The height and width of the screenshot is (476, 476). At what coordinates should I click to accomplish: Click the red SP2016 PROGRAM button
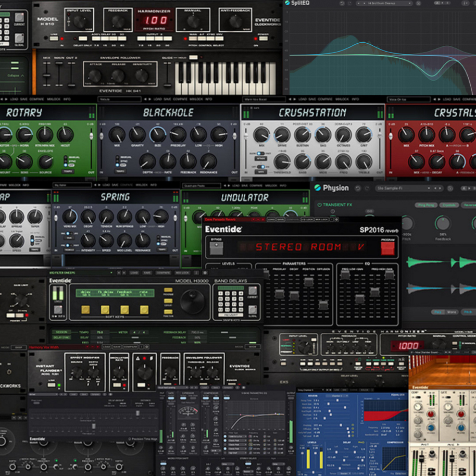387,248
